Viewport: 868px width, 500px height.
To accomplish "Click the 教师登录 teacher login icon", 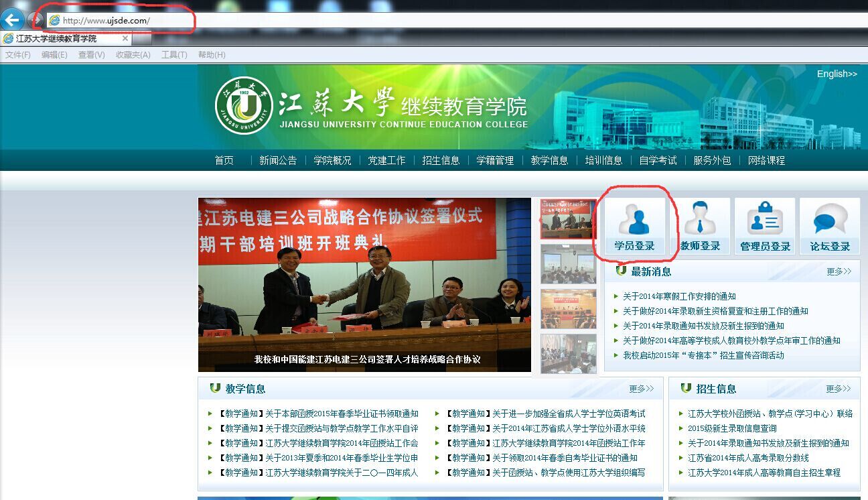I will pos(700,227).
